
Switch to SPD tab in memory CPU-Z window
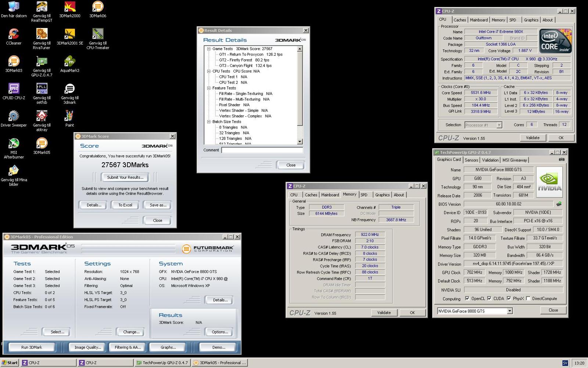364,195
